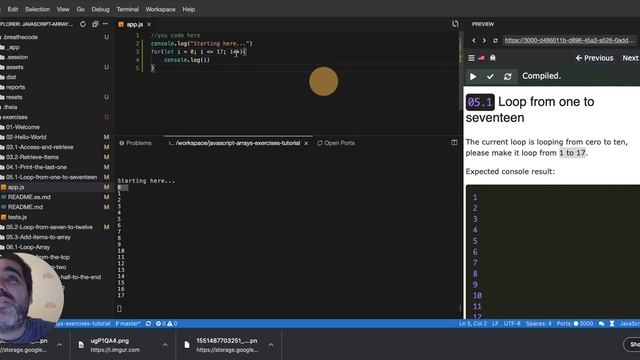Screen dimensions: 640x360
Task: Open the View menu
Action: click(x=63, y=9)
